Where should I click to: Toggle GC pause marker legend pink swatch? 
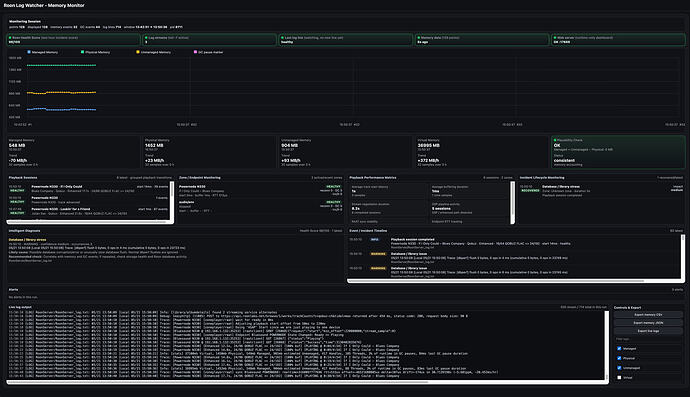[x=195, y=52]
